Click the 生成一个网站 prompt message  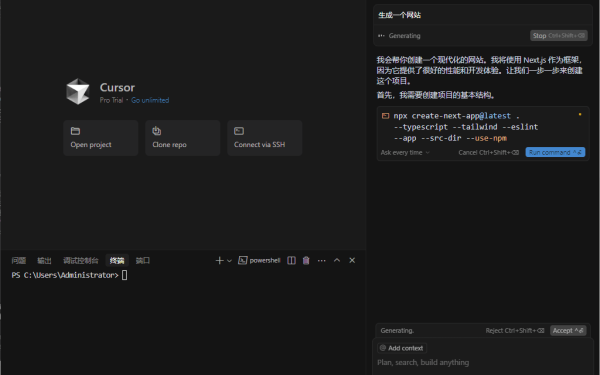tap(399, 15)
